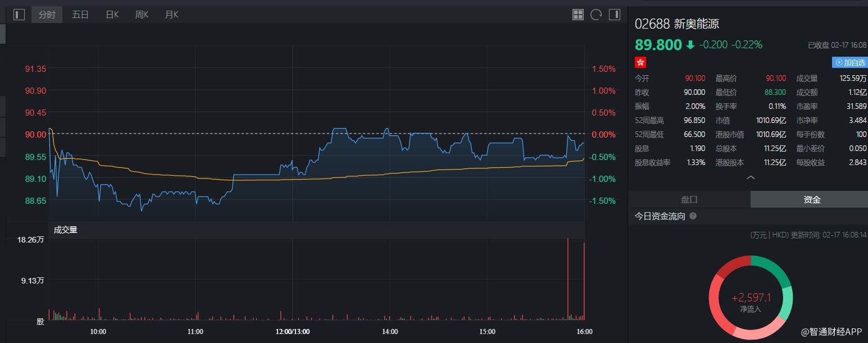
Task: Toggle the right side panel icon
Action: coord(614,15)
